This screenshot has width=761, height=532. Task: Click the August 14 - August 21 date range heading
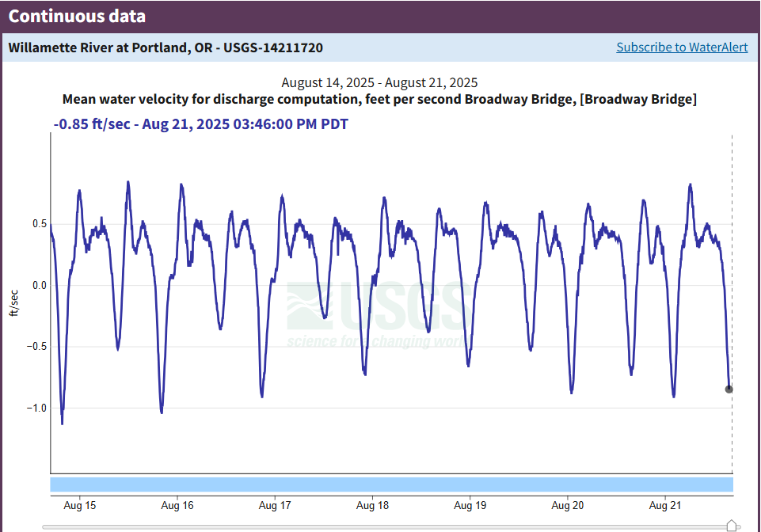(380, 82)
